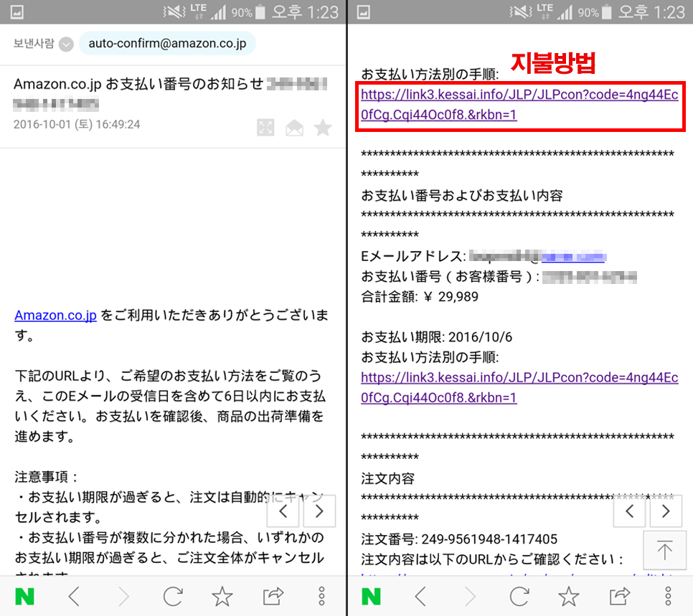Star this Amazon payment email

tap(323, 128)
